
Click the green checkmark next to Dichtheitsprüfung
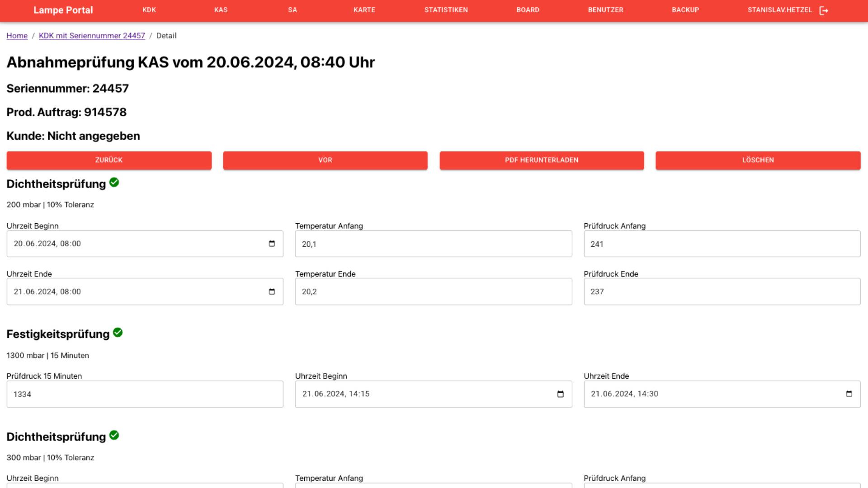point(114,183)
